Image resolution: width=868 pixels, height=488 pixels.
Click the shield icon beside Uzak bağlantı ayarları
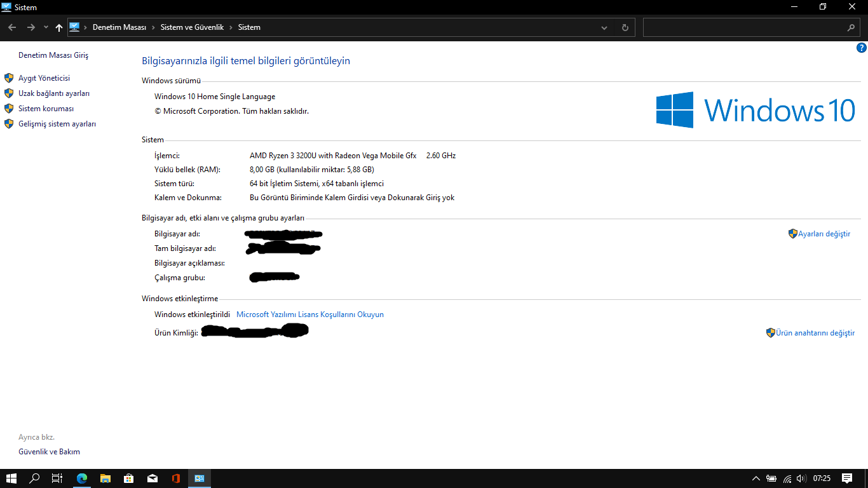pos(9,93)
